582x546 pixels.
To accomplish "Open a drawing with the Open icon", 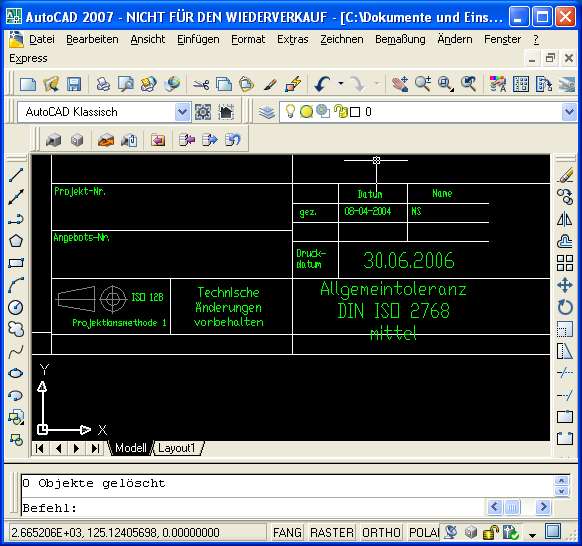I will pyautogui.click(x=51, y=84).
